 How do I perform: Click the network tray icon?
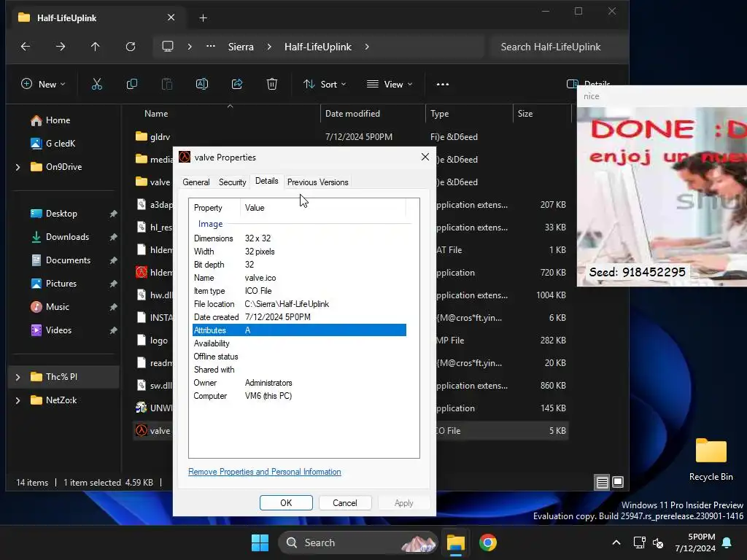pyautogui.click(x=639, y=542)
